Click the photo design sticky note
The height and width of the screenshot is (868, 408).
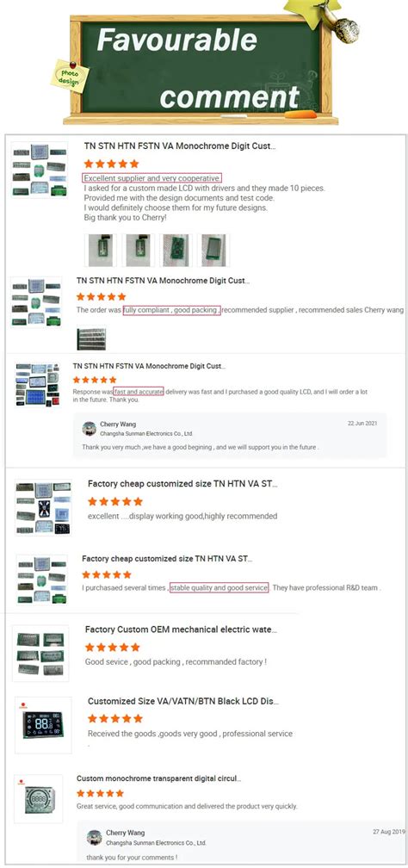click(70, 77)
